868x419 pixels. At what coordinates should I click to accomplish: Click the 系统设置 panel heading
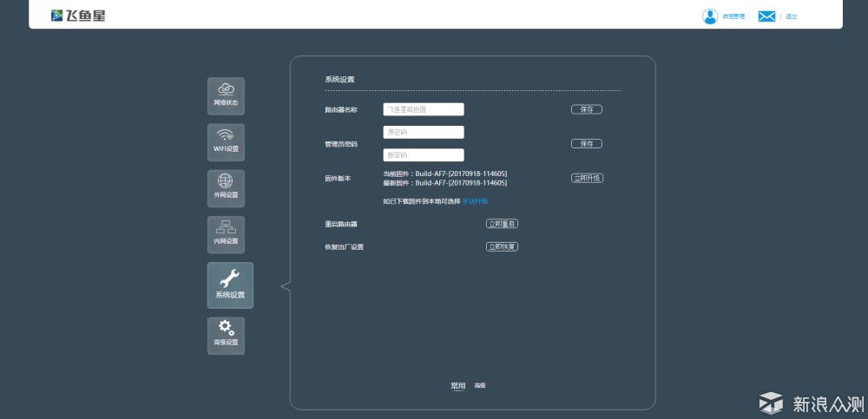click(x=339, y=80)
